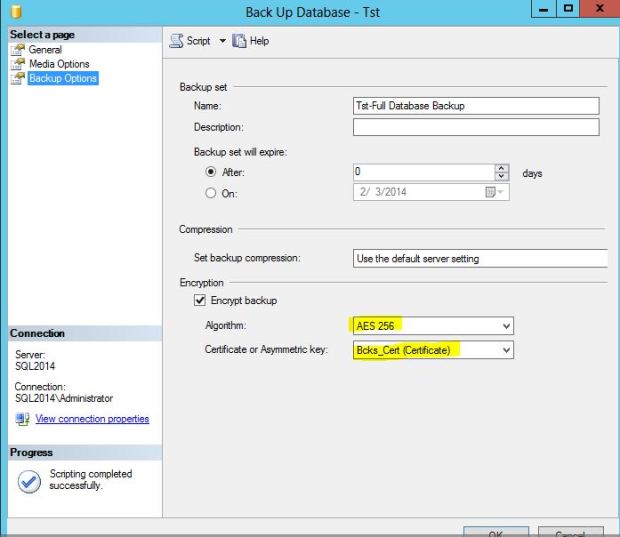
Task: Expand the Algorithm dropdown showing AES 256
Action: click(x=506, y=326)
